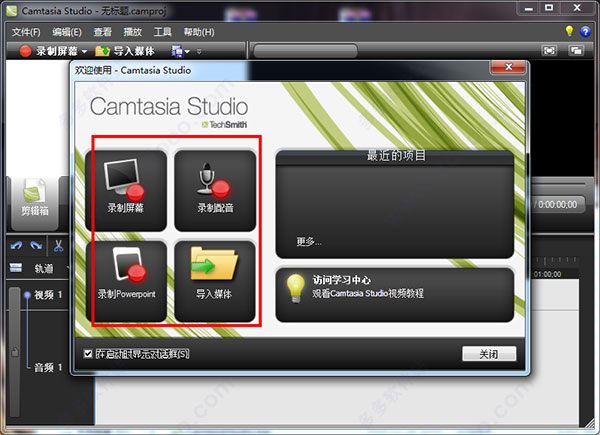Click the 录制配音 microphone tile
The image size is (600, 435).
pos(215,191)
